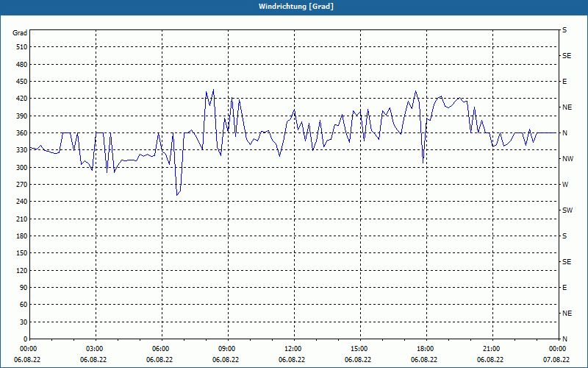Click the E compass label beside the 90 gridline
The image size is (588, 368).
click(564, 288)
